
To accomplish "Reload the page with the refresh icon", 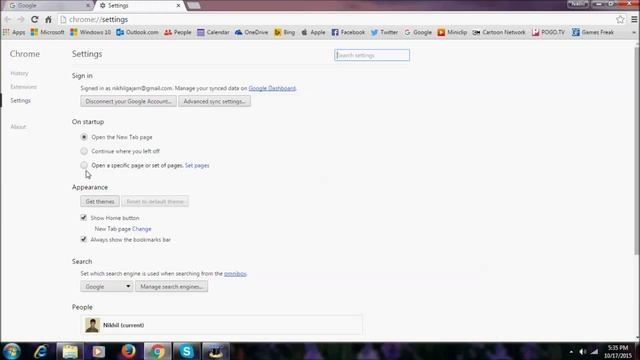I will [x=35, y=19].
